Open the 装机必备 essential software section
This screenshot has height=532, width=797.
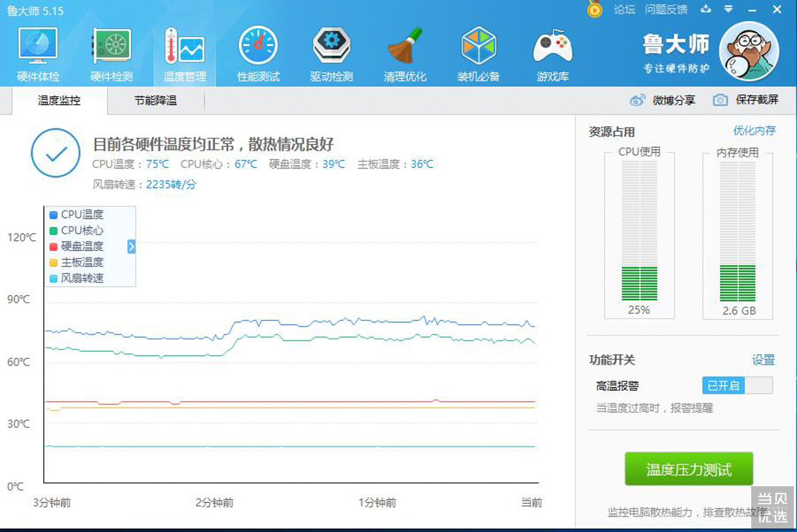[479, 52]
